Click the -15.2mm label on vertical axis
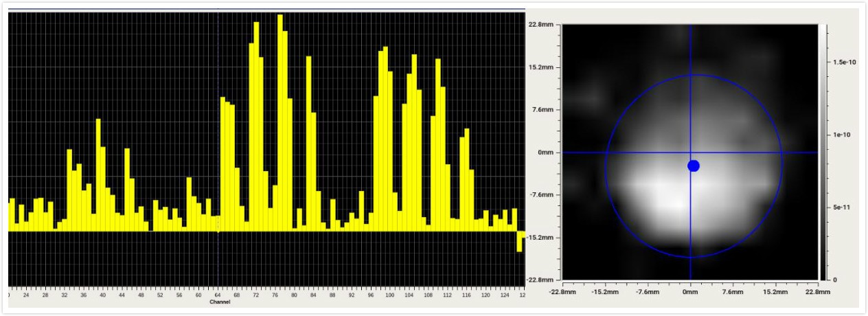 (540, 238)
